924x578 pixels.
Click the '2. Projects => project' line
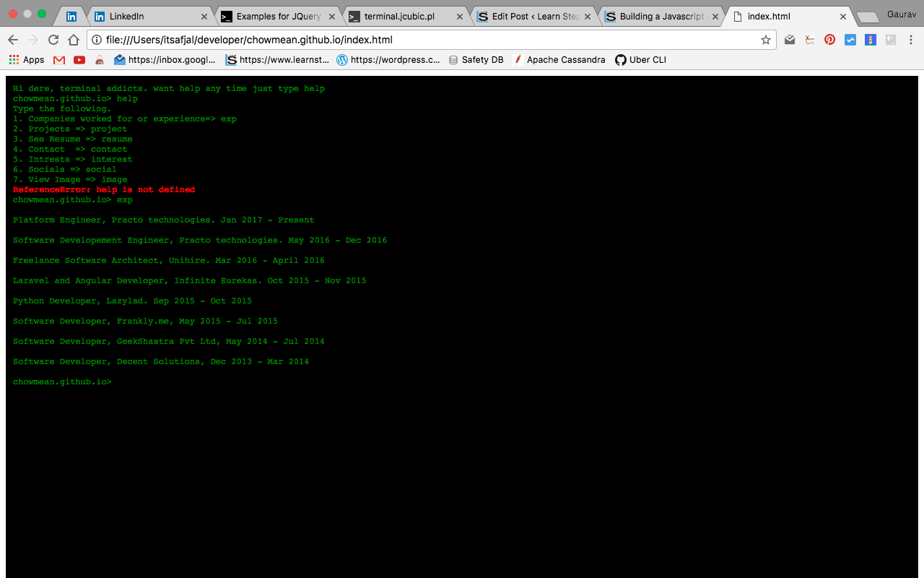(70, 129)
